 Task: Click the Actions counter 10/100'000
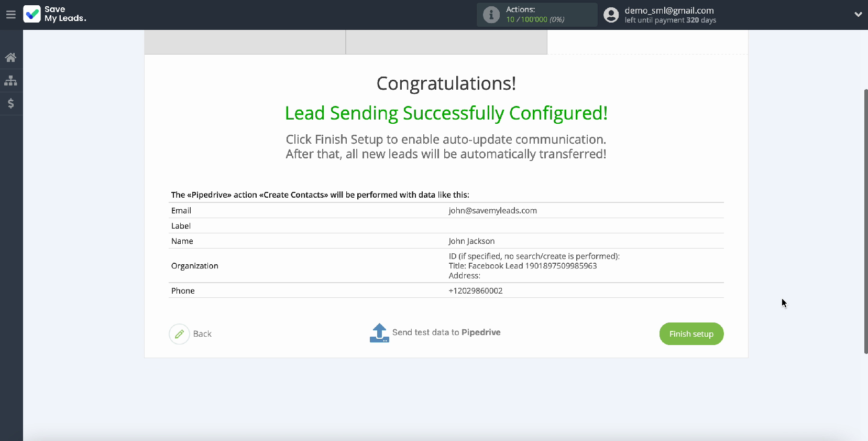[535, 19]
